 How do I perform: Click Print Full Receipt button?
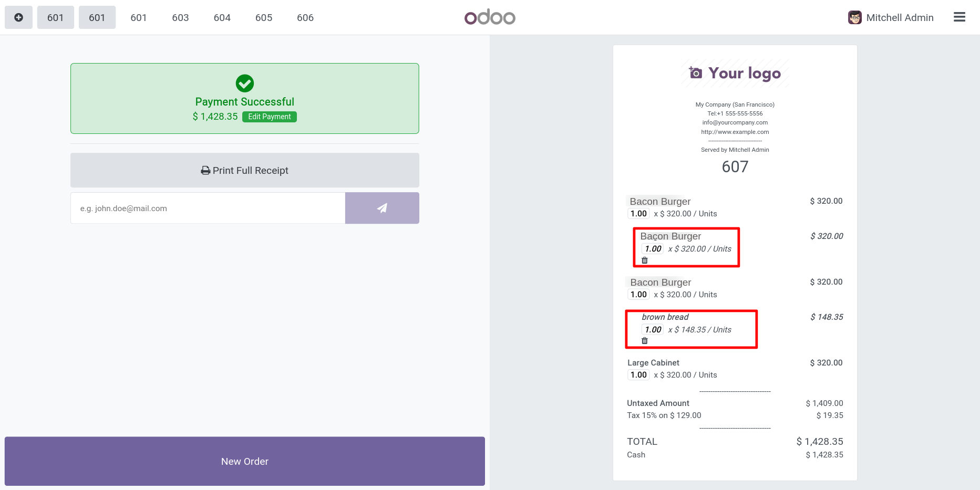245,170
